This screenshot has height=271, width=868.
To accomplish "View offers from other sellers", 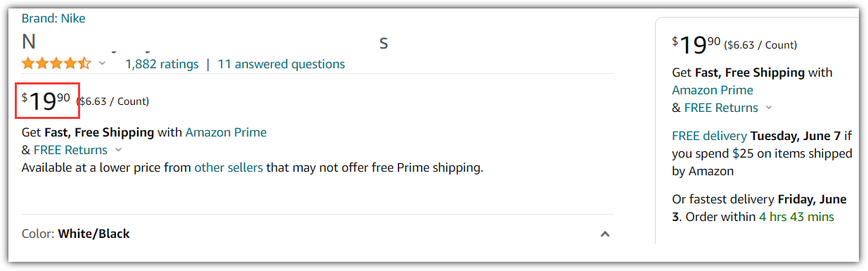I will [x=228, y=168].
